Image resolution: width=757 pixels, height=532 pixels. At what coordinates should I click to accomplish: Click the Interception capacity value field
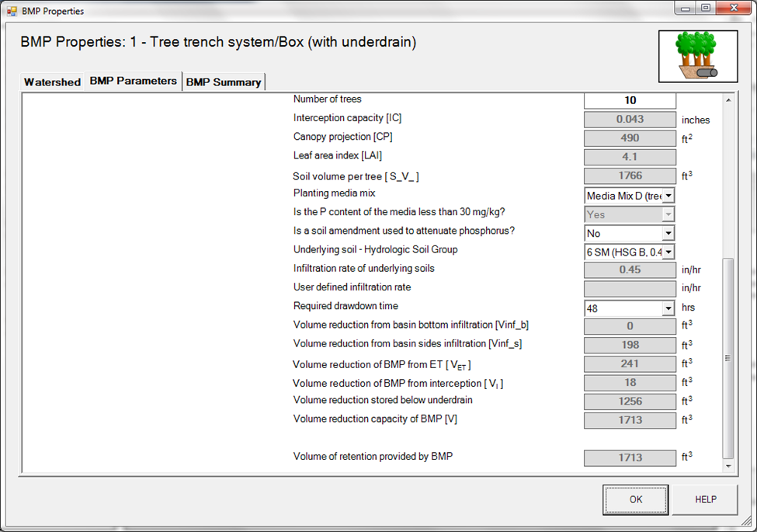tap(630, 120)
